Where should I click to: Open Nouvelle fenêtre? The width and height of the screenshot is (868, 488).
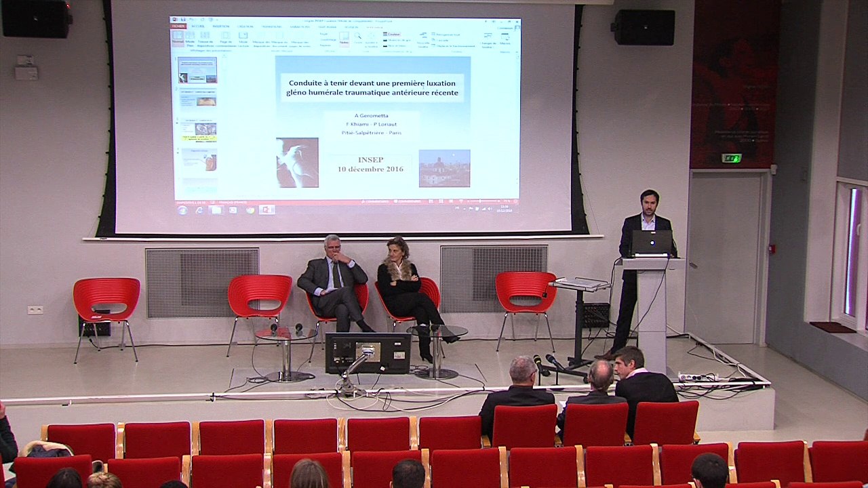(x=422, y=39)
